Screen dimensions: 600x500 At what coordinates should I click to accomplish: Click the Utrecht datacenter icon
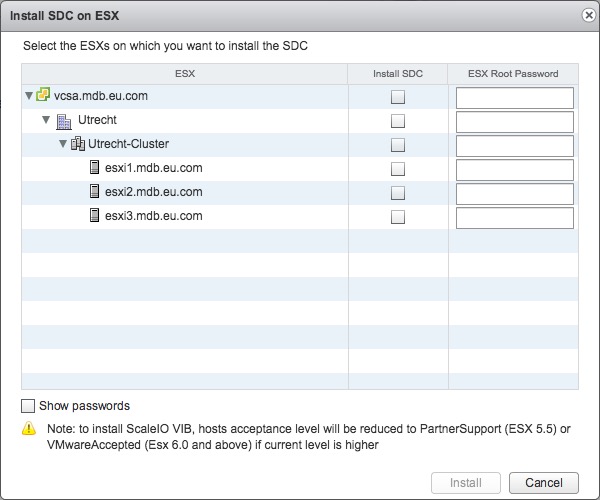(63, 121)
